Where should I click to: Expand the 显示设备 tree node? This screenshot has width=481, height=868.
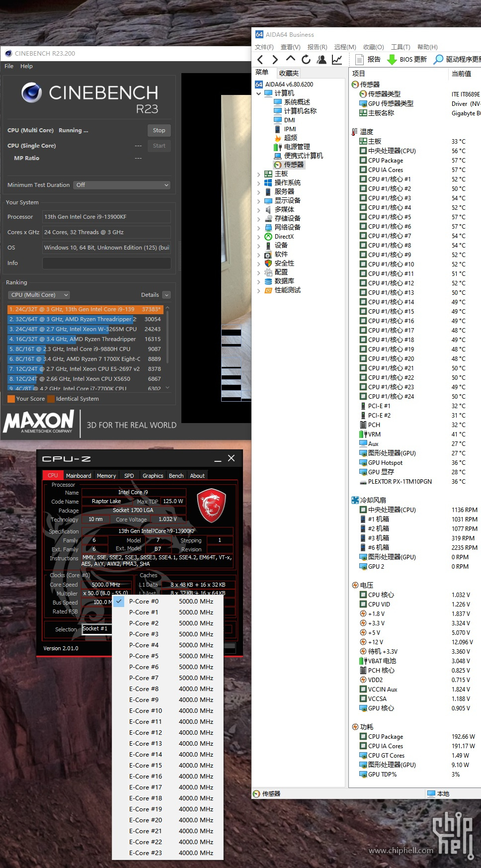(x=258, y=201)
